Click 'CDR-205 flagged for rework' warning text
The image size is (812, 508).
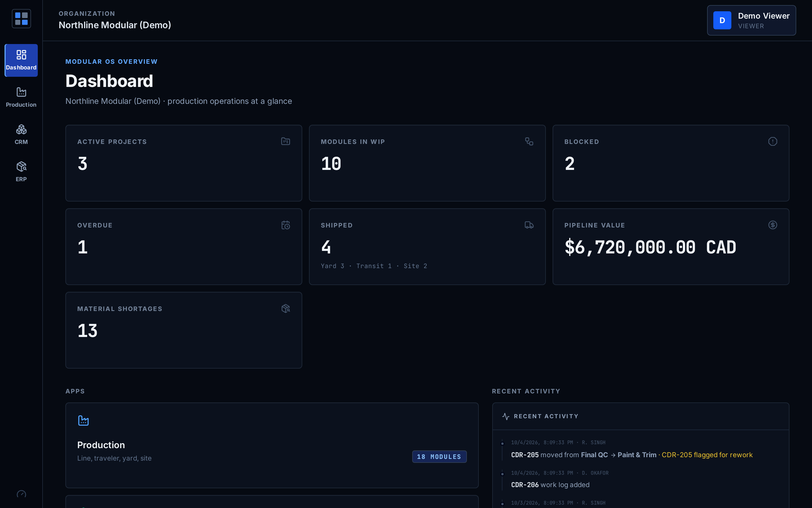(707, 455)
